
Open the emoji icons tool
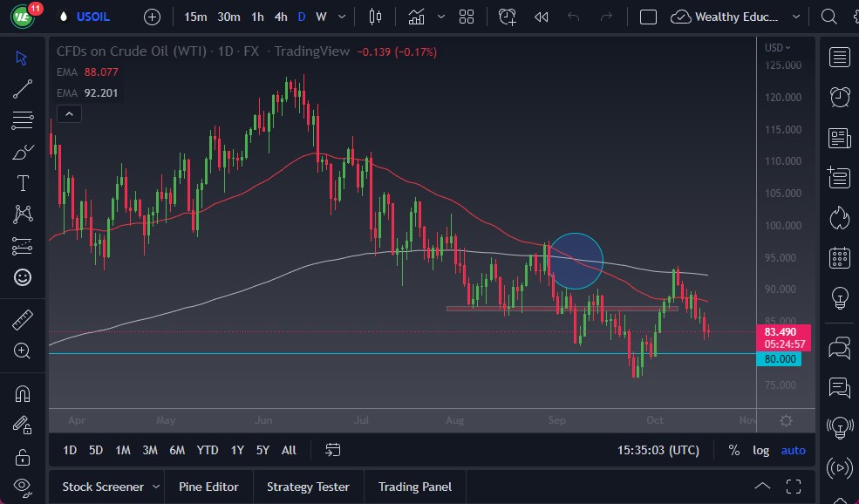point(23,277)
